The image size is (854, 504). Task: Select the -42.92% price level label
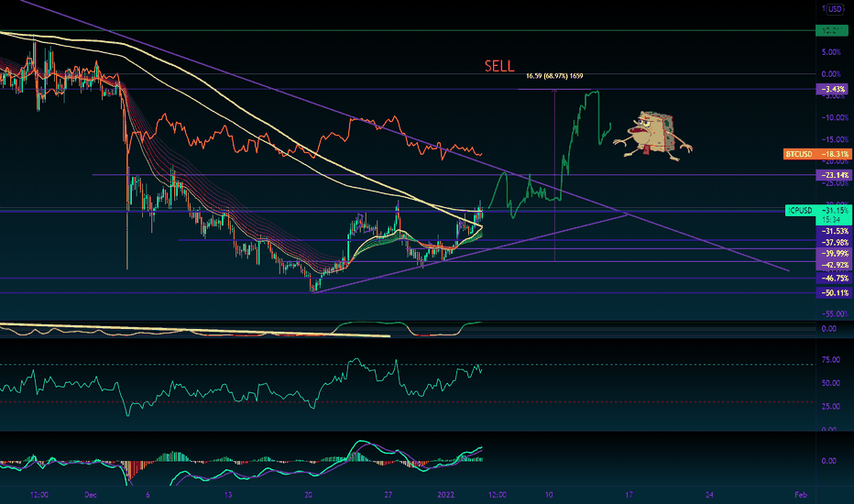coord(832,265)
